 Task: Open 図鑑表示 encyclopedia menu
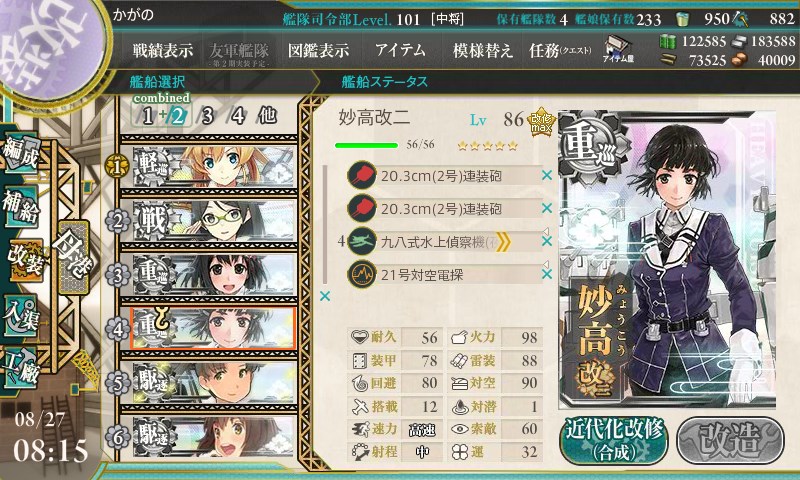pyautogui.click(x=318, y=50)
